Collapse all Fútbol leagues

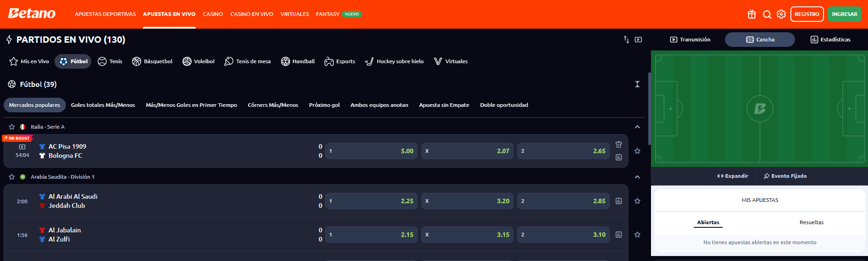(x=637, y=84)
